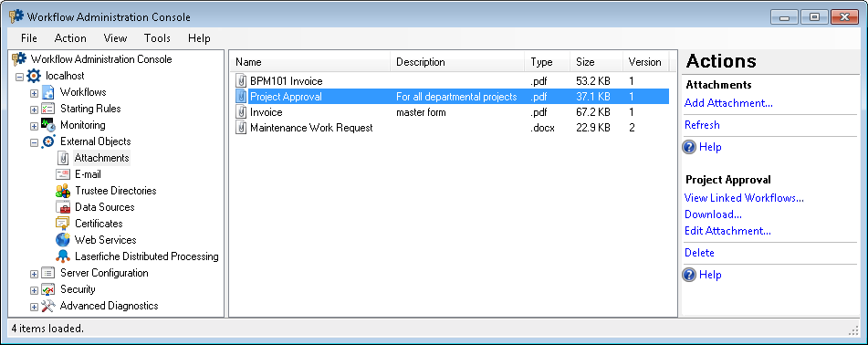This screenshot has width=868, height=345.
Task: Click 'For all departmental projects' description
Action: click(x=456, y=97)
